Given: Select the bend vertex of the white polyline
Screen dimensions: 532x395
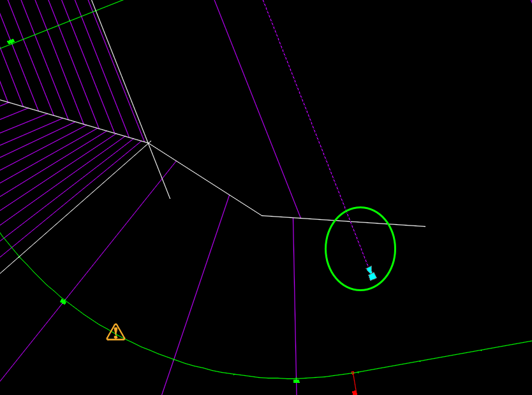Looking at the screenshot, I should point(262,215).
